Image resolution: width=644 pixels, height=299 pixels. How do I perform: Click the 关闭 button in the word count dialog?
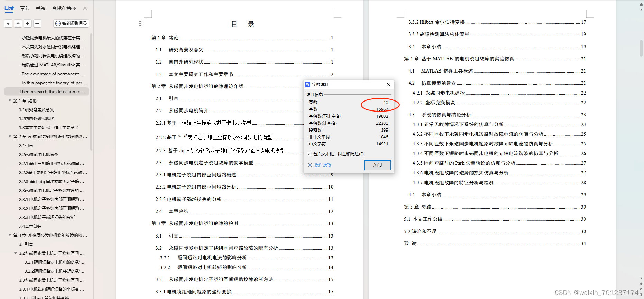(377, 165)
